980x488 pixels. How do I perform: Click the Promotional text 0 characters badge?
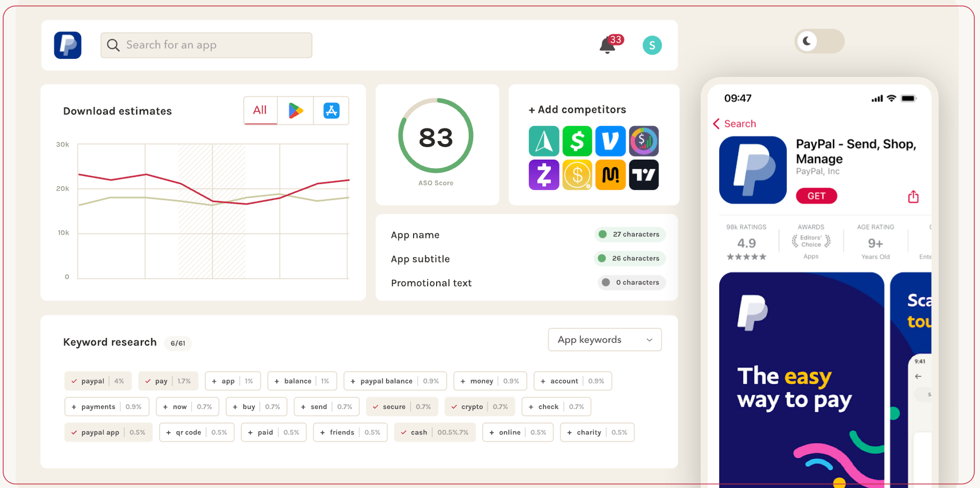(x=632, y=282)
